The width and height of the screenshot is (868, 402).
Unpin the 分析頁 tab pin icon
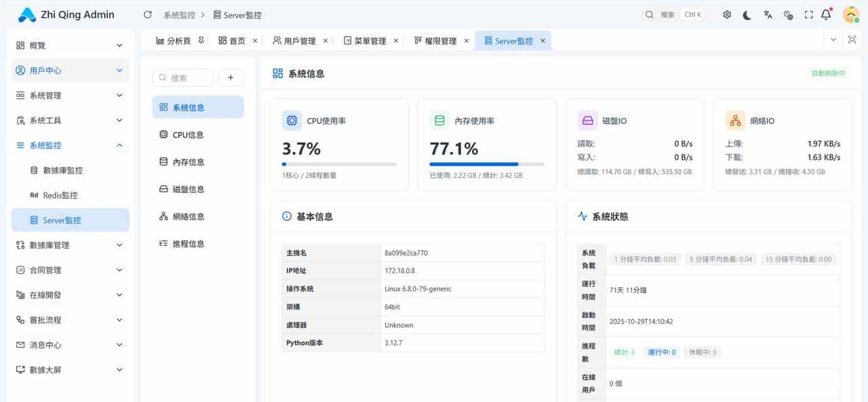click(201, 40)
